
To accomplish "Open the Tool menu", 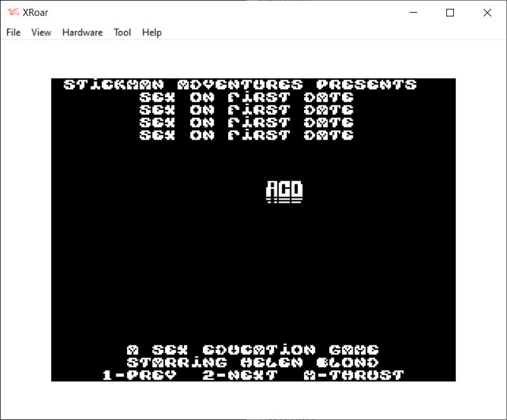I will point(122,32).
